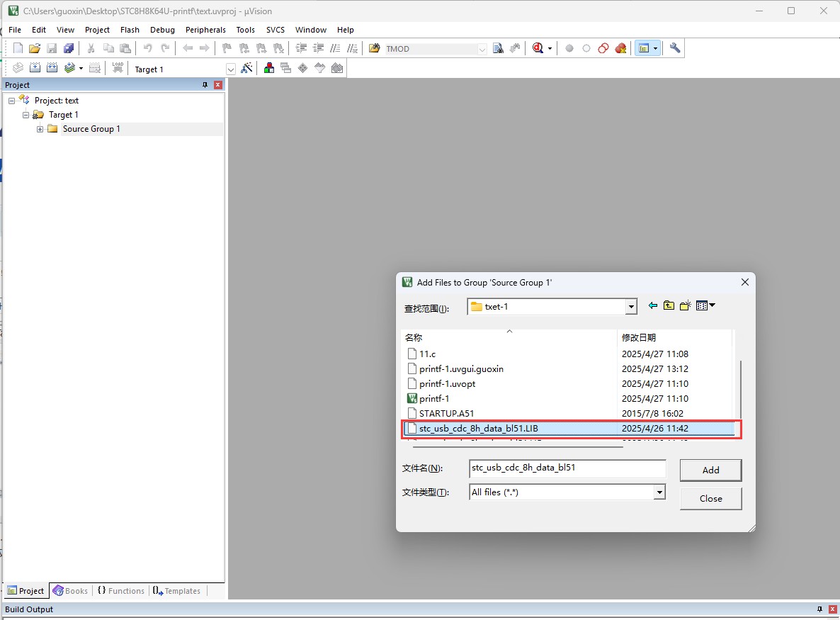
Task: Open the txet-1 look-in folder dropdown
Action: click(631, 307)
